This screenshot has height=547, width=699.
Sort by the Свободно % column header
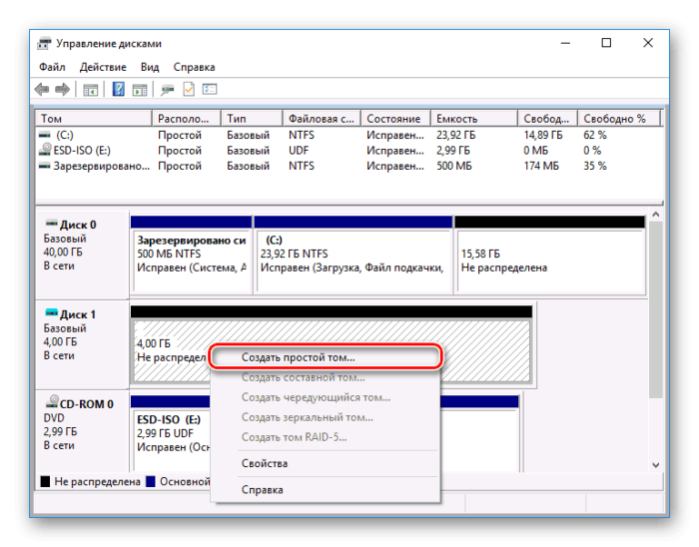click(618, 119)
